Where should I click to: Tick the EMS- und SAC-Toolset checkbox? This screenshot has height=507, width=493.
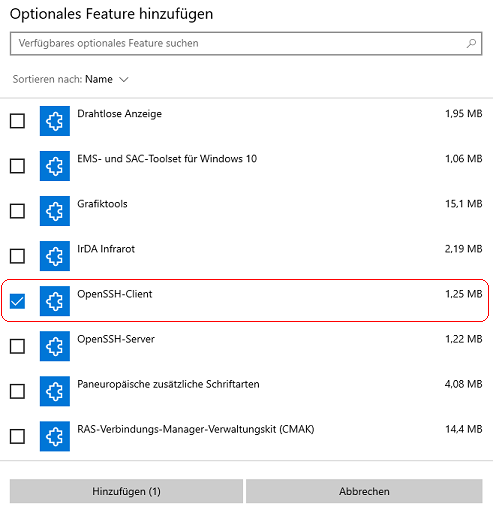pos(17,166)
